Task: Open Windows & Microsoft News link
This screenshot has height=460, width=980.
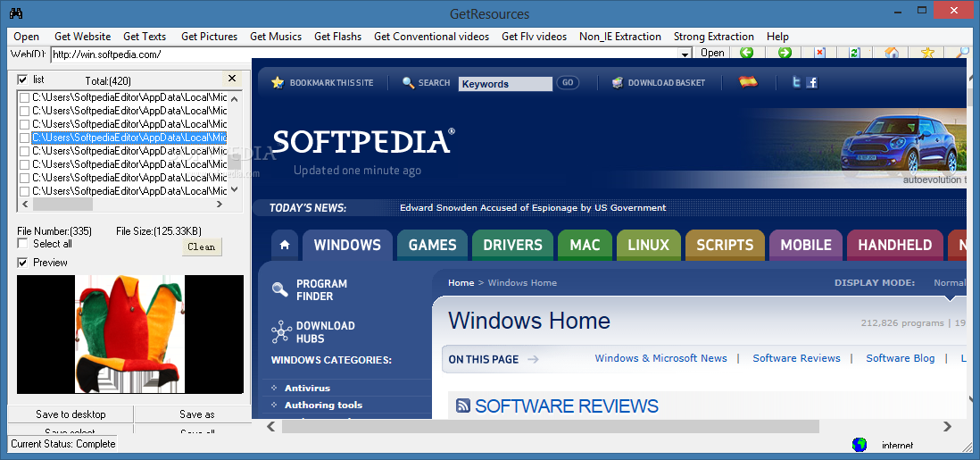Action: pyautogui.click(x=660, y=358)
